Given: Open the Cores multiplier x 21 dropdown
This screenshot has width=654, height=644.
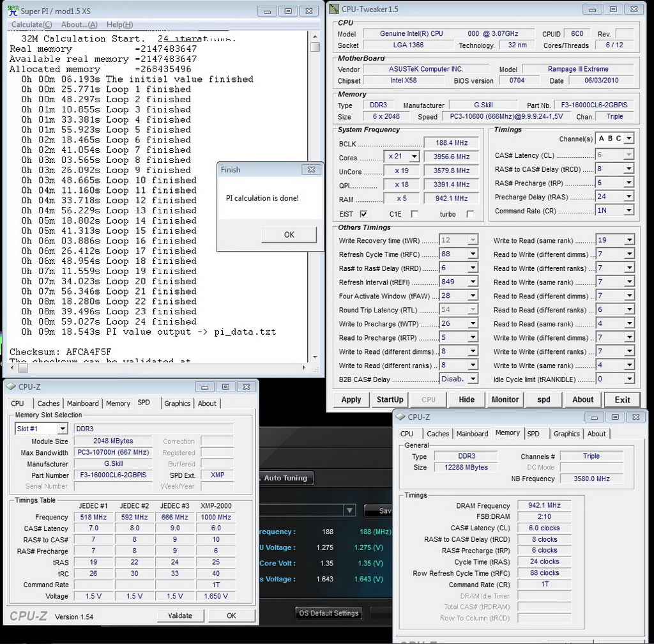Looking at the screenshot, I should point(414,157).
